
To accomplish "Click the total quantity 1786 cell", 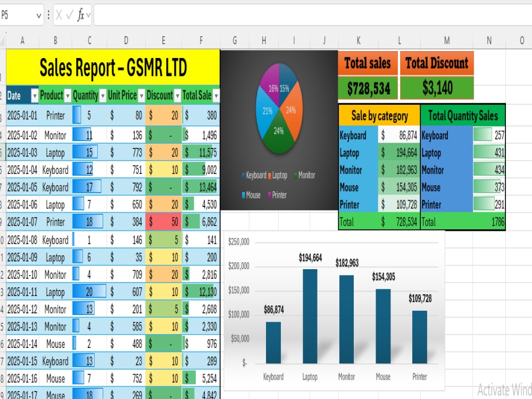I will click(x=489, y=222).
